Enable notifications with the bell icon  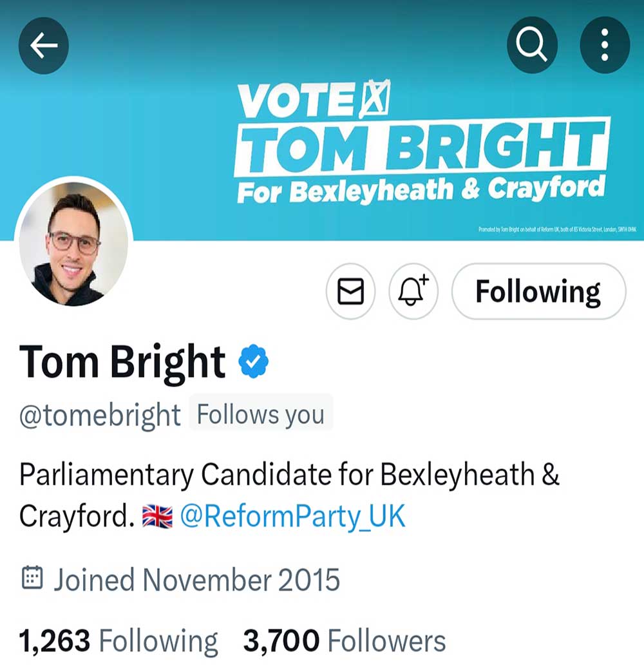[x=413, y=292]
